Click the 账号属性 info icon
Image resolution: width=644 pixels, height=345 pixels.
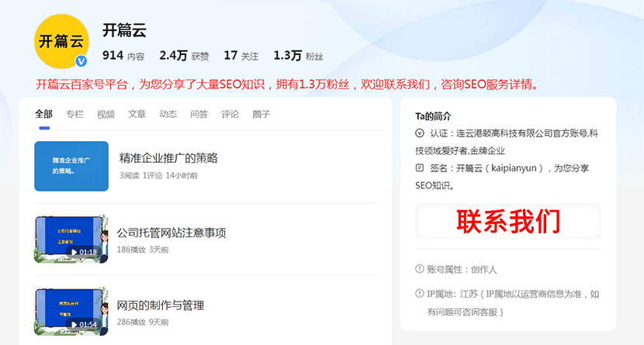coord(420,270)
